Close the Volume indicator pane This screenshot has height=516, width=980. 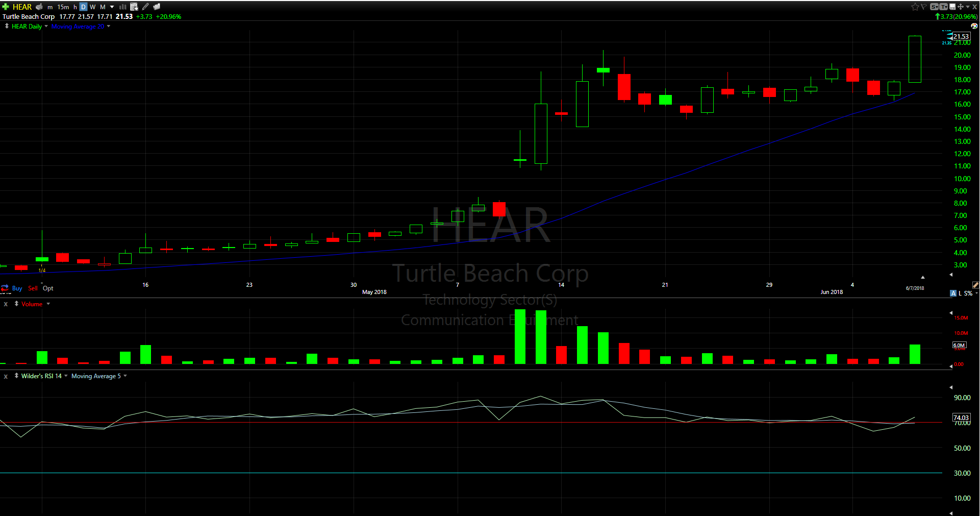[x=6, y=304]
